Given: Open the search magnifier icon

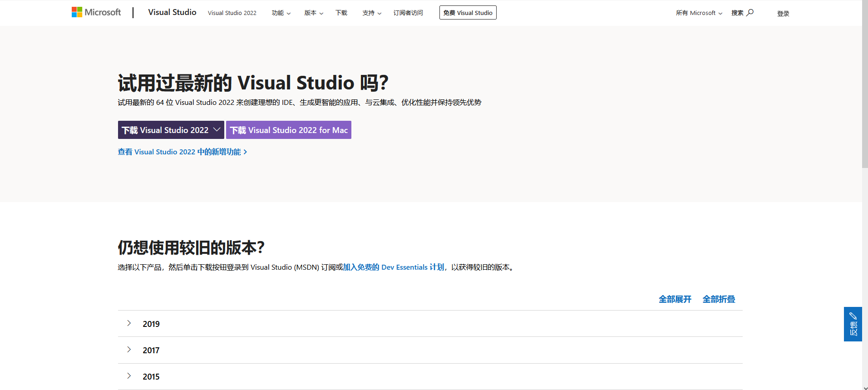Looking at the screenshot, I should point(750,13).
